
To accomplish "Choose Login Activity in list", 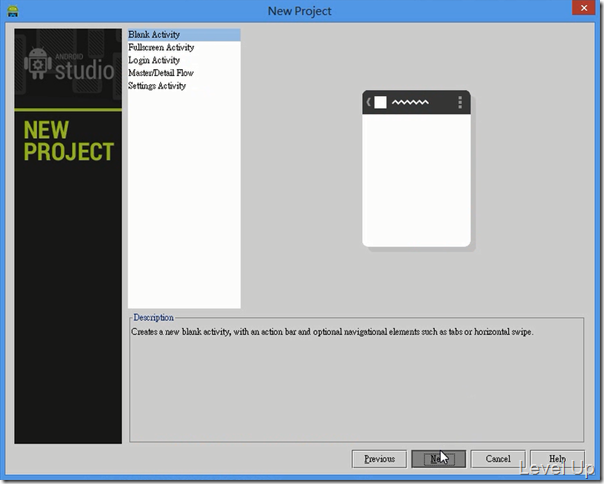I will click(184, 60).
